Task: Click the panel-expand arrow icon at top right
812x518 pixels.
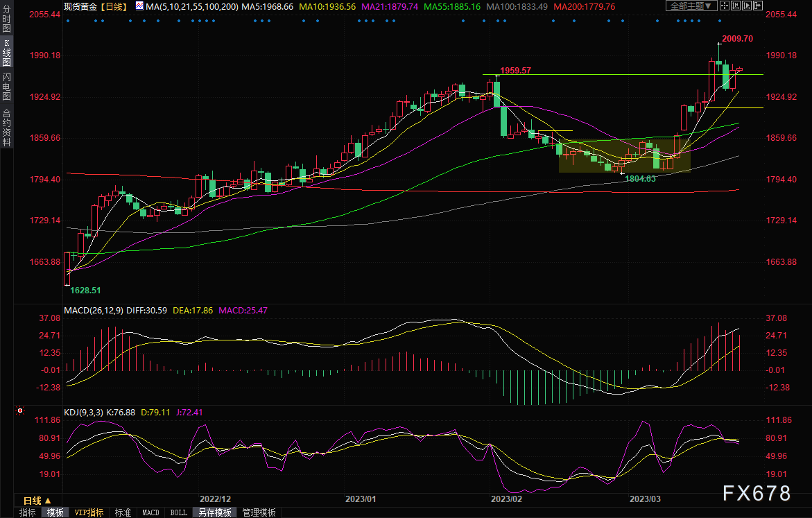Action: point(758,6)
